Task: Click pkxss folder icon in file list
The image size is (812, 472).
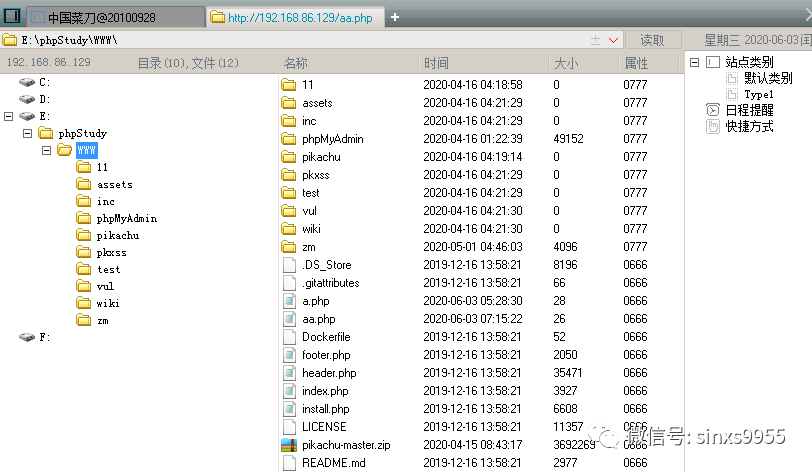Action: click(x=289, y=175)
